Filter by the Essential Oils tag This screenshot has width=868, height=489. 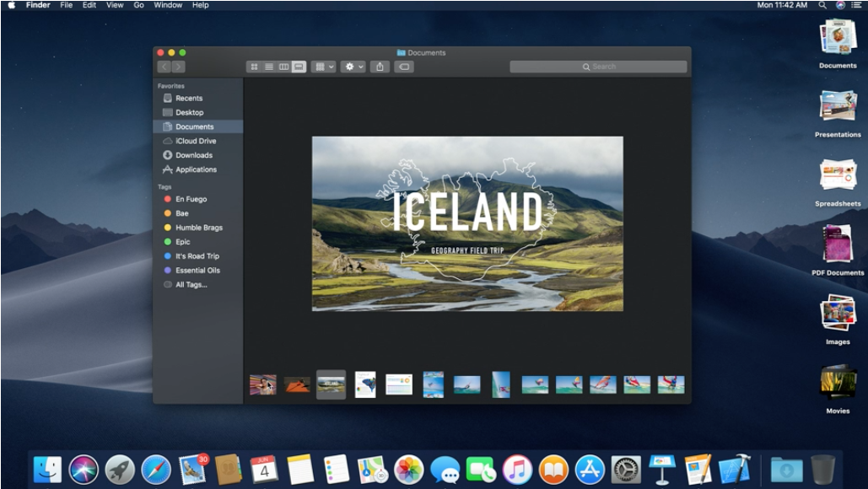point(197,271)
